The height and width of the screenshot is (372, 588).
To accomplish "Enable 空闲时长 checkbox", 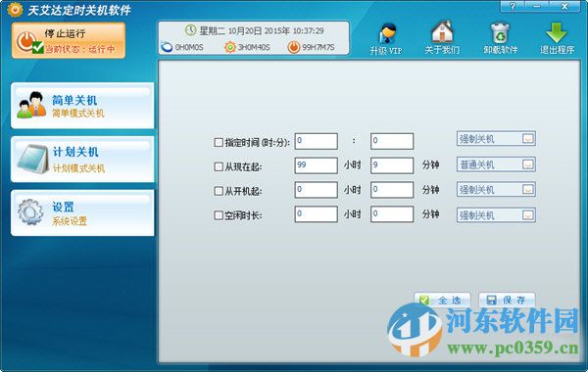I will [x=219, y=215].
